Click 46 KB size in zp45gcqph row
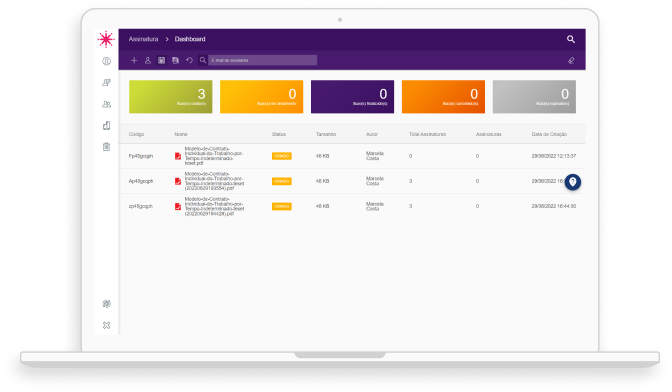 coord(322,206)
